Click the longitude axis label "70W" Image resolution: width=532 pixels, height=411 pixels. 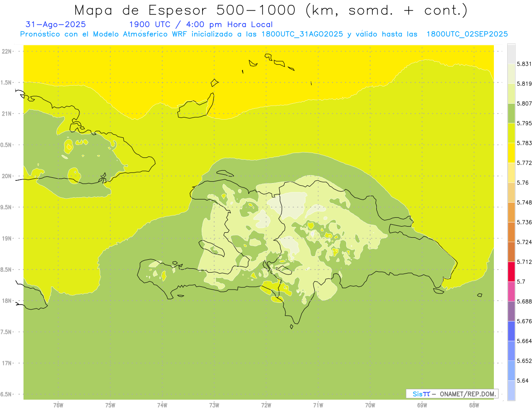tap(370, 405)
